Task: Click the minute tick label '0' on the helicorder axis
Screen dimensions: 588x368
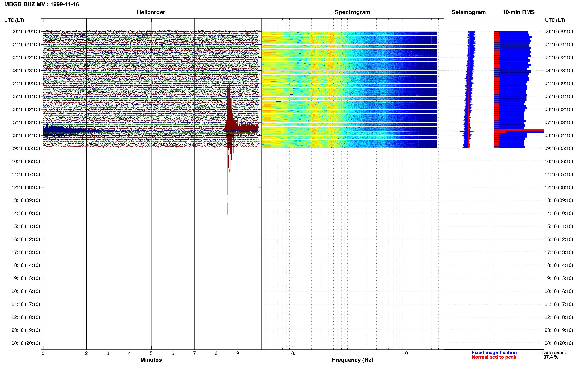Action: 43,353
